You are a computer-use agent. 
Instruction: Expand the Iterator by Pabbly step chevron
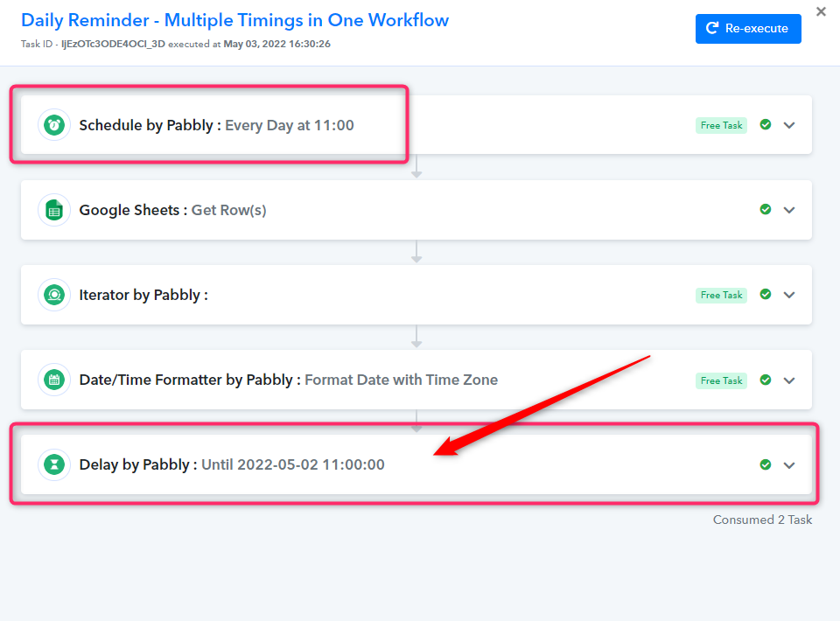(x=789, y=295)
